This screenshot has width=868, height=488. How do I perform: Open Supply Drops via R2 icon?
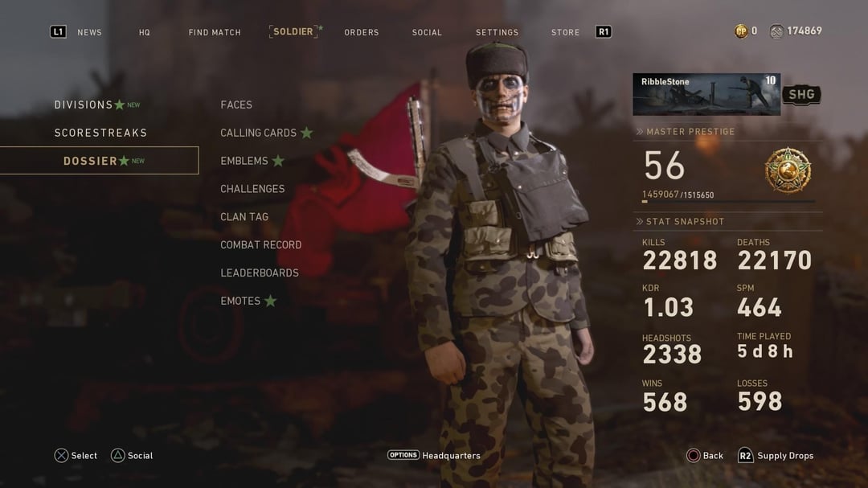[745, 455]
